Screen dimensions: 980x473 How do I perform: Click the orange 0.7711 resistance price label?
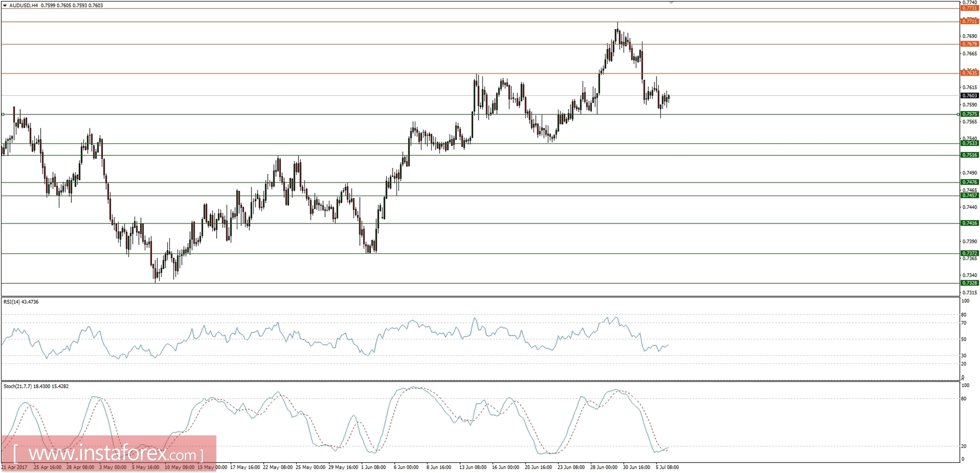970,21
